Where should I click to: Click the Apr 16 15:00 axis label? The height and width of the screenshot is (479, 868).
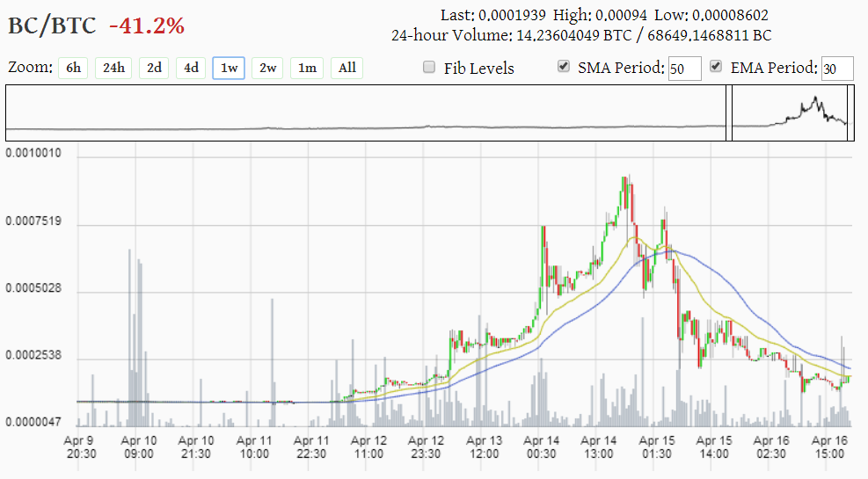pos(829,447)
